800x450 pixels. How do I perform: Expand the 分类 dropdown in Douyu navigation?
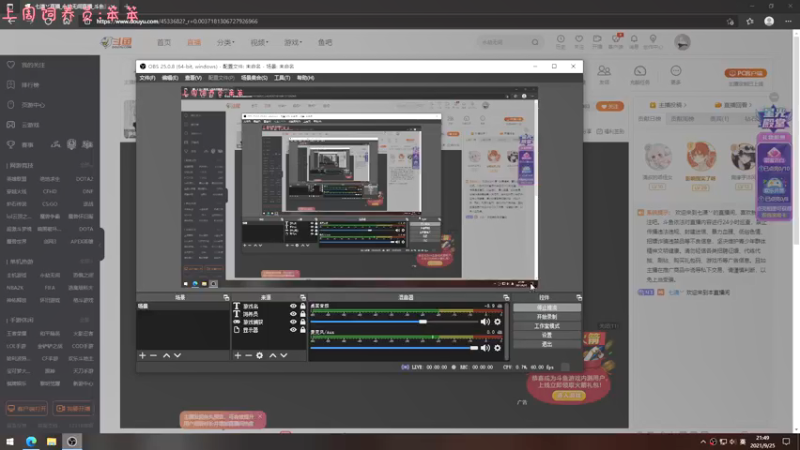click(226, 42)
